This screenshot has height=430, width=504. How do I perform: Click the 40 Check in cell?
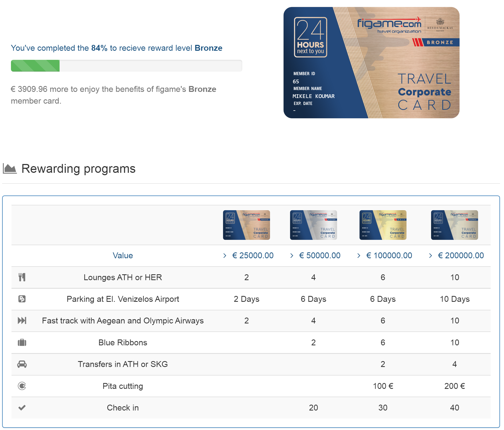[x=455, y=408]
